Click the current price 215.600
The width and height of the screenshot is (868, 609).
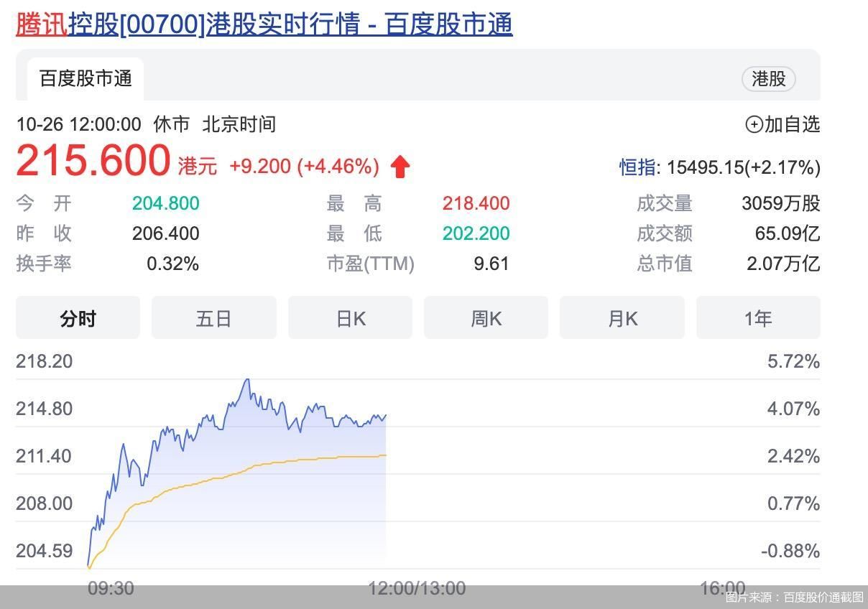point(93,161)
